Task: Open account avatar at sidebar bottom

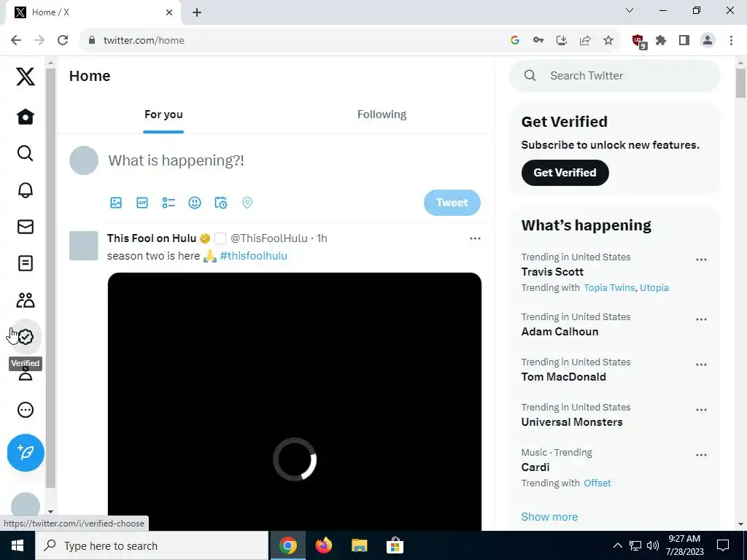Action: (x=26, y=507)
